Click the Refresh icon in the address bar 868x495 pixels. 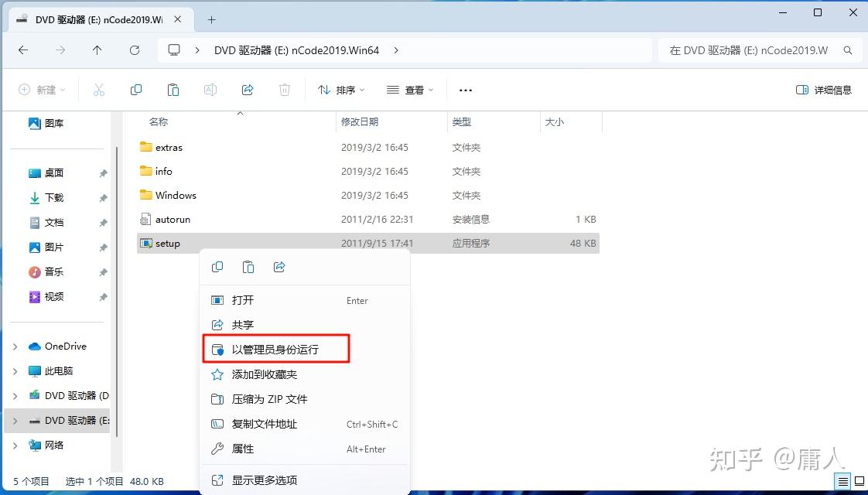(134, 49)
